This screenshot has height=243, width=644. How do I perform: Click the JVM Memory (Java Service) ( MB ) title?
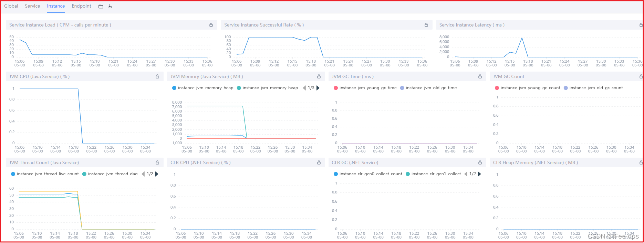coord(207,76)
